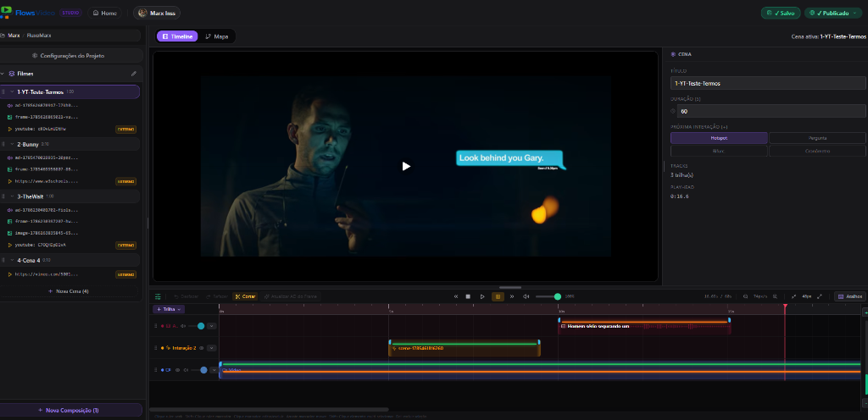868x420 pixels.
Task: Play the video from the preview overlay
Action: pos(406,166)
